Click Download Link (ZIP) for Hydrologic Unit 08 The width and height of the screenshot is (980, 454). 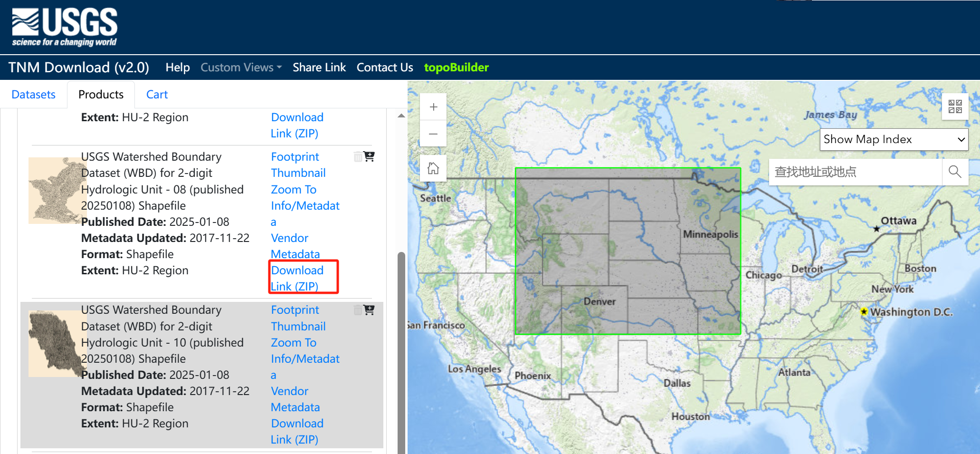pyautogui.click(x=297, y=278)
